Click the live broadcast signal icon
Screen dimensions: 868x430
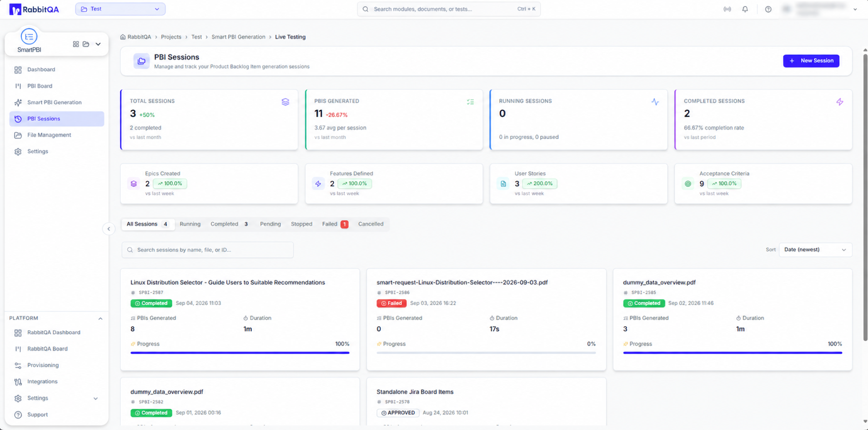click(727, 9)
